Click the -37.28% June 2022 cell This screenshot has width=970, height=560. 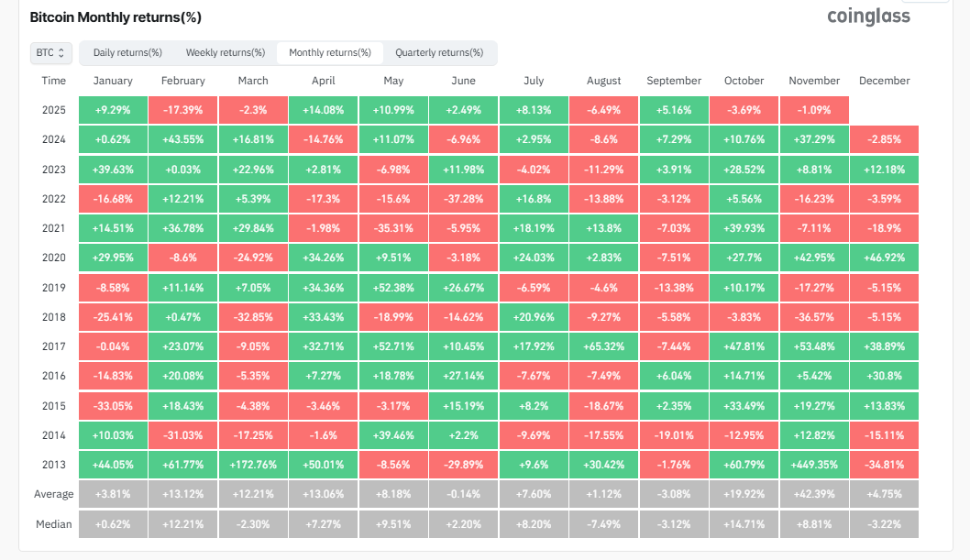pos(463,199)
